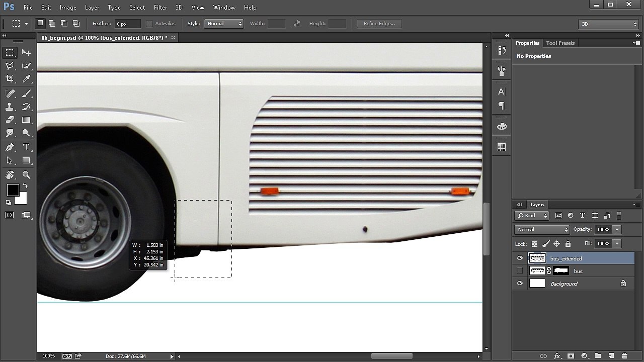Open the Opacity slider dropdown arrow

click(617, 230)
